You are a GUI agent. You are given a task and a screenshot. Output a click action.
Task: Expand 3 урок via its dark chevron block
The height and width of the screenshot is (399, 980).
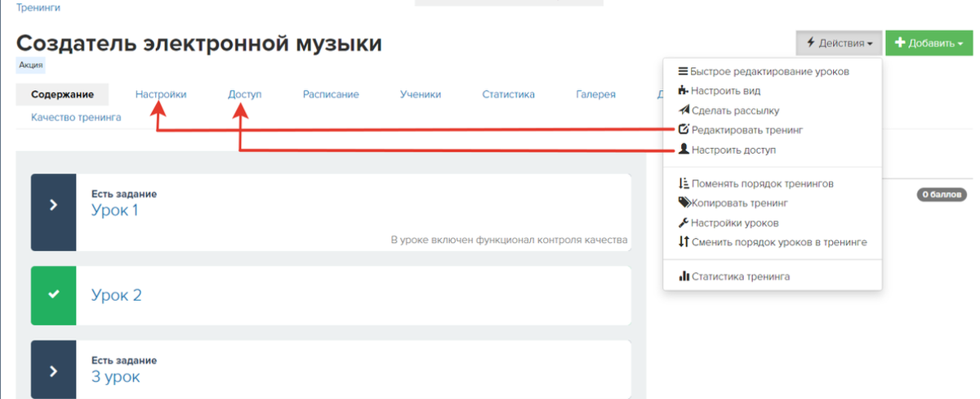coord(53,370)
